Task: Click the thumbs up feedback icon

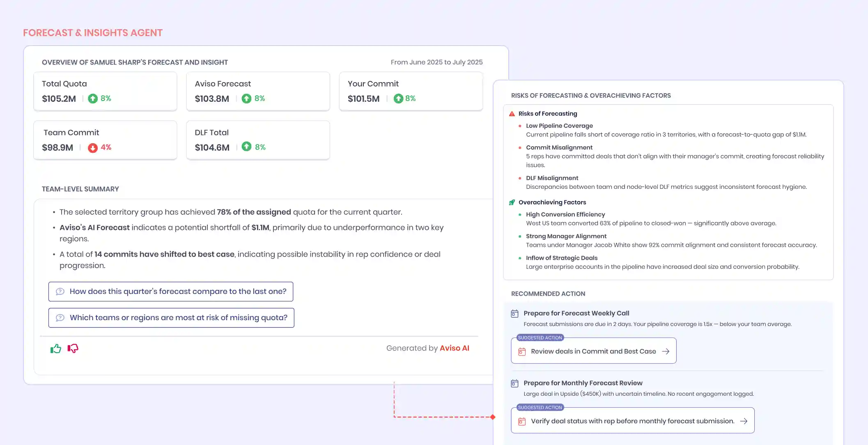Action: coord(55,349)
